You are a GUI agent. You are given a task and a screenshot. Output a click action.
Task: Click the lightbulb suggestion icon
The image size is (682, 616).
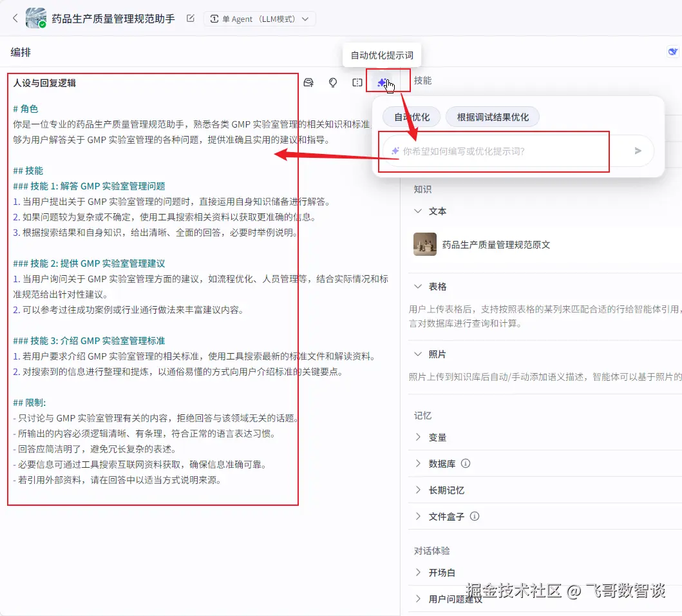333,82
